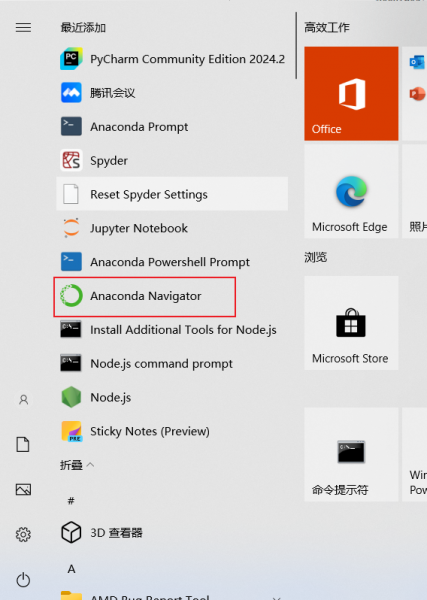Screen dimensions: 427x600
Task: Open Documents from sidebar icon
Action: tap(23, 445)
